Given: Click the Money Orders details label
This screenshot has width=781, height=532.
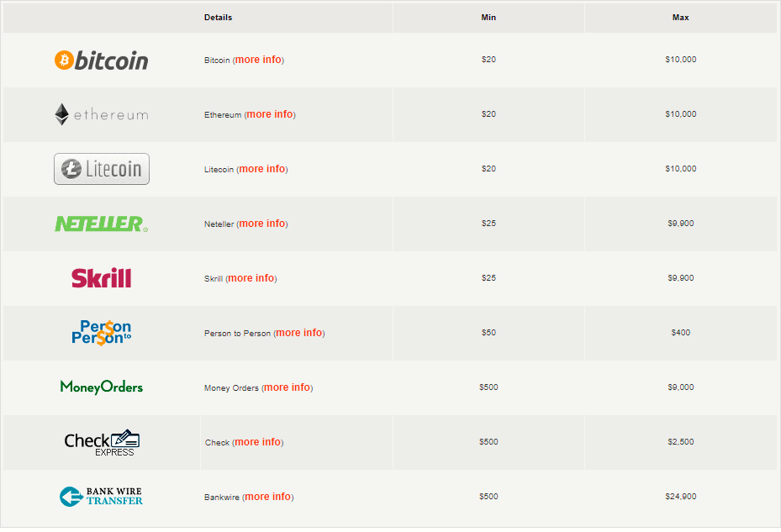Looking at the screenshot, I should click(x=231, y=388).
